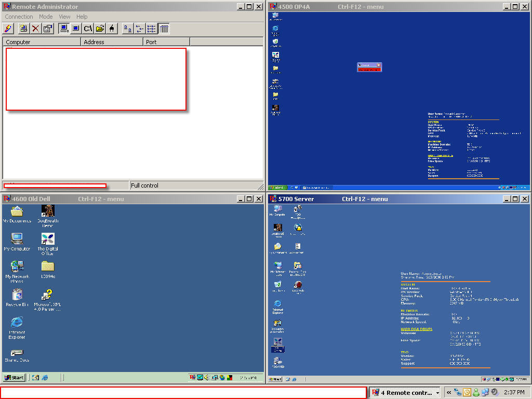Viewport: 532px width, 399px height.
Task: Click the red X Delete connection icon
Action: (35, 29)
